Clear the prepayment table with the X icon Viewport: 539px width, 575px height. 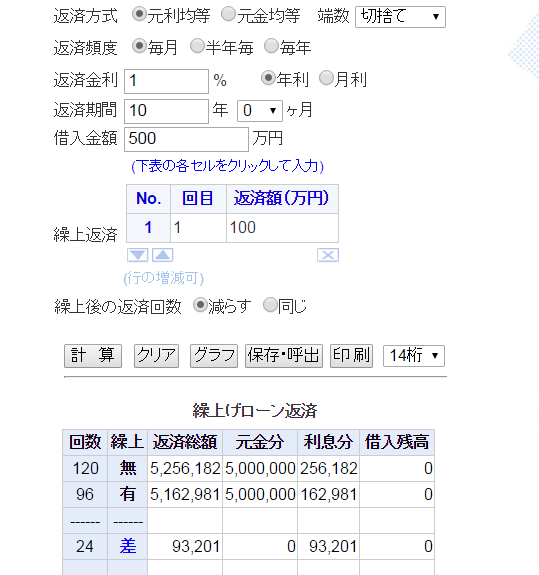pyautogui.click(x=328, y=255)
